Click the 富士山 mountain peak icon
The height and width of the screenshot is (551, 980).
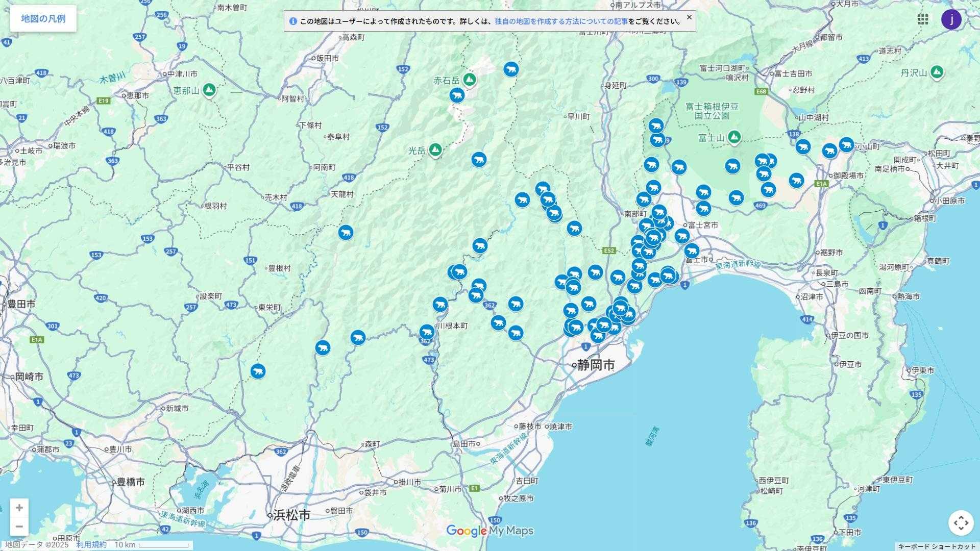[x=734, y=137]
